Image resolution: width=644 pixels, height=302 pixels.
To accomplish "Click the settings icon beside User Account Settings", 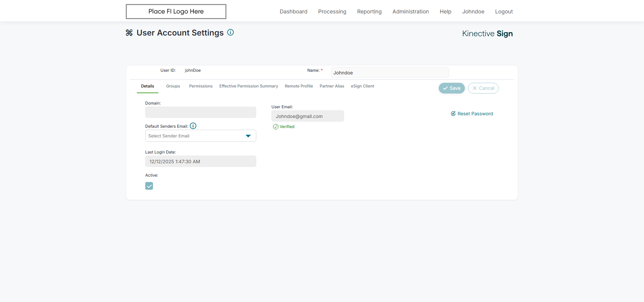I will pyautogui.click(x=129, y=33).
